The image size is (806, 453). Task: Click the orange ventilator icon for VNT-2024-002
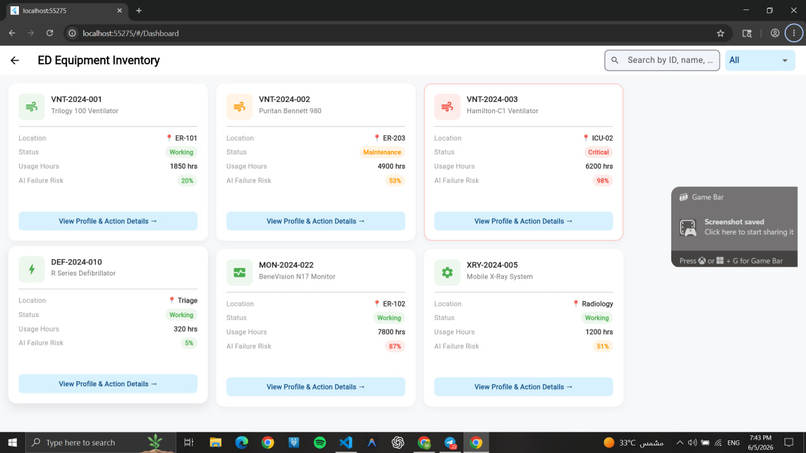[x=240, y=106]
